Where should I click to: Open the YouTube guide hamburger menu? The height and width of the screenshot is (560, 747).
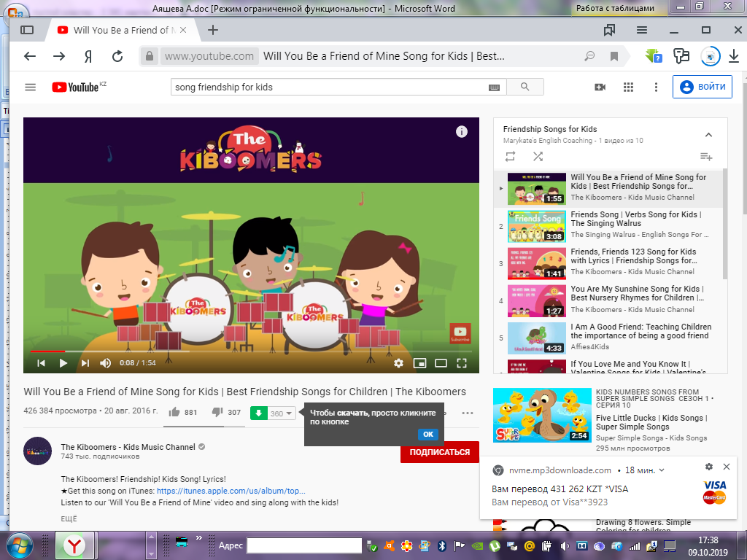pos(31,87)
